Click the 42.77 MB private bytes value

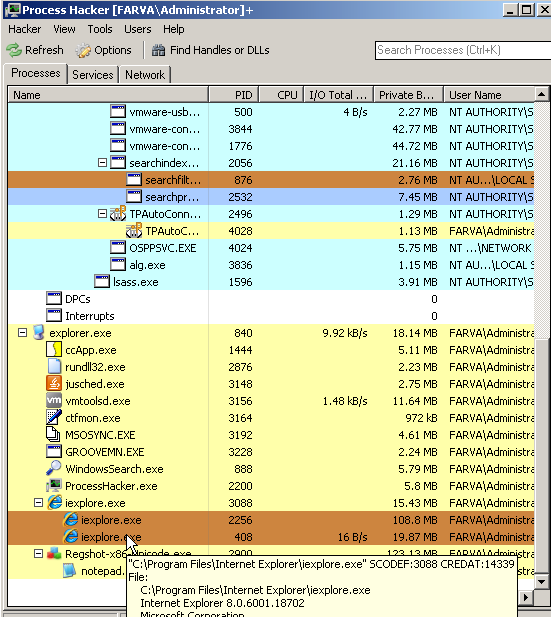(415, 129)
